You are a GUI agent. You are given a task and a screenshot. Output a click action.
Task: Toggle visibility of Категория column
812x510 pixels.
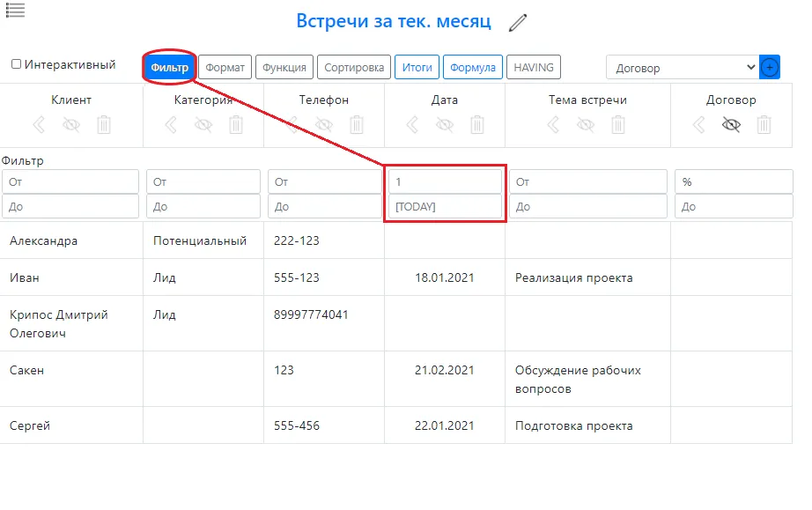click(203, 125)
